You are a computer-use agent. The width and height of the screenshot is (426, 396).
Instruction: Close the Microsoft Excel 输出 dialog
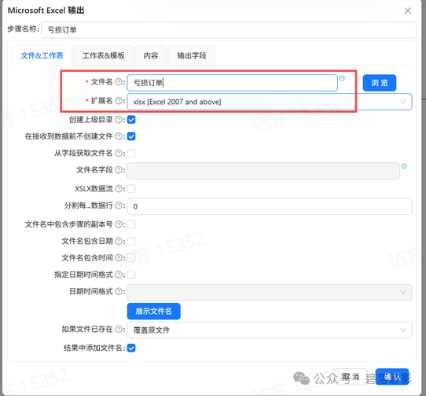[408, 11]
